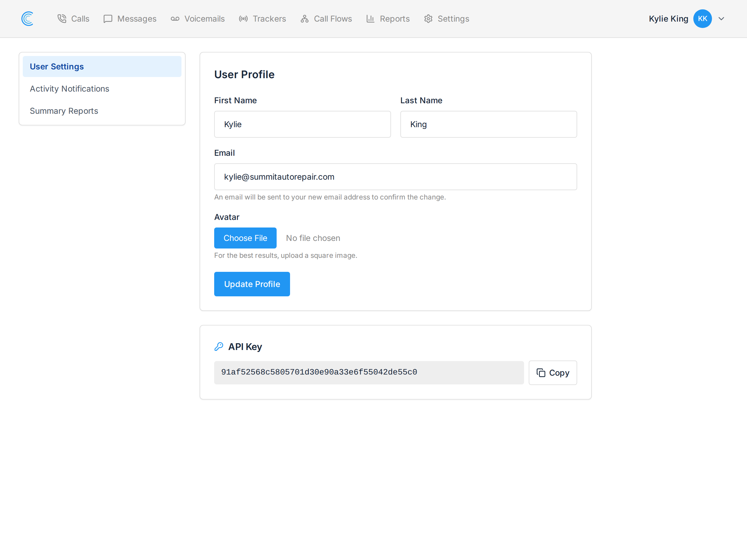Click the Messages chat bubble icon
Image resolution: width=747 pixels, height=560 pixels.
108,19
